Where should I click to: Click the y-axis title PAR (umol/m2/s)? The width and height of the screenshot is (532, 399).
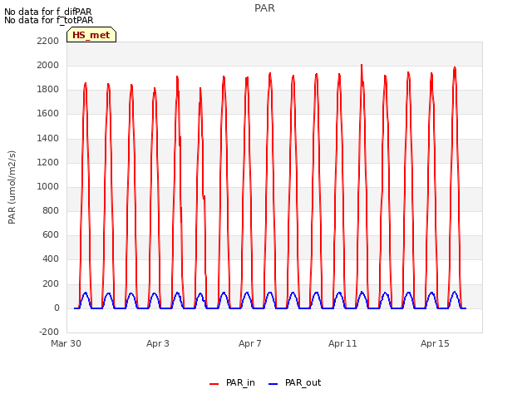coord(12,187)
